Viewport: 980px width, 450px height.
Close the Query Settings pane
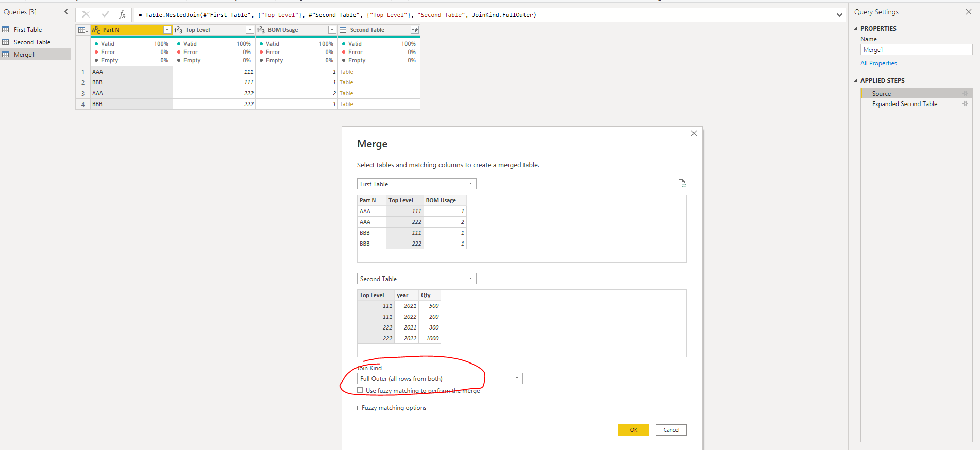pos(969,12)
